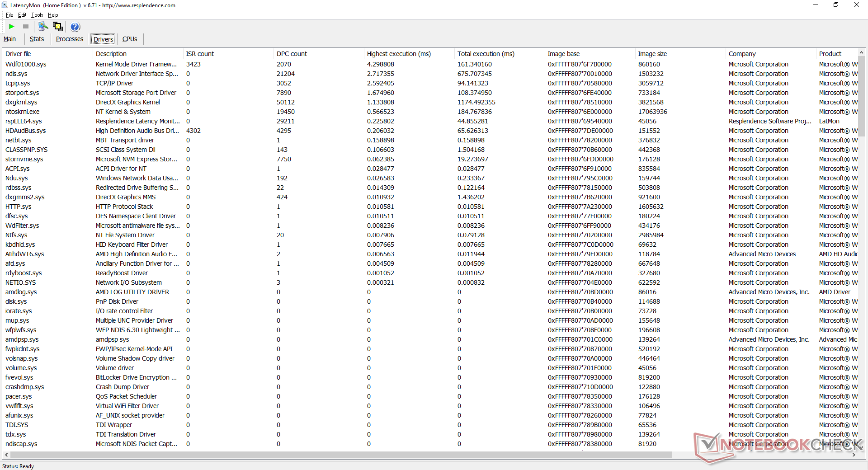
Task: Select the CLASSPNP.SYS driver row
Action: point(430,150)
